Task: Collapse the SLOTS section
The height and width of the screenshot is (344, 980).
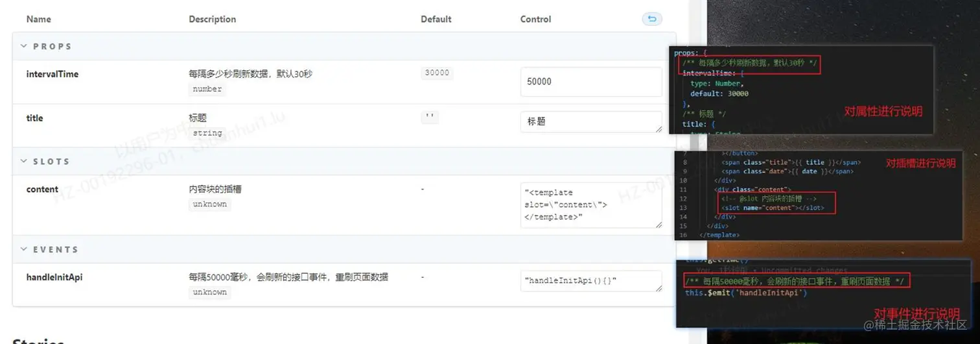Action: (x=24, y=161)
